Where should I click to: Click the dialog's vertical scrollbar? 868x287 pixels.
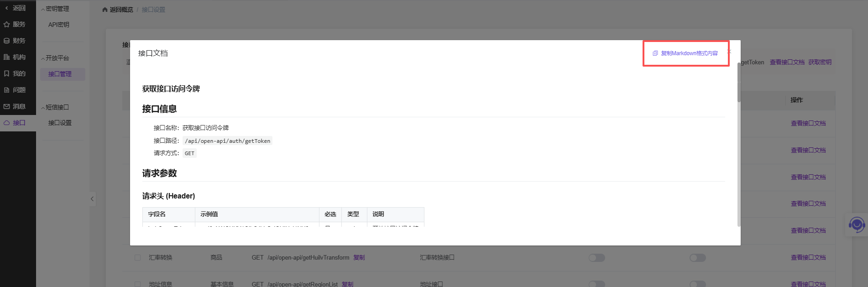[x=739, y=82]
